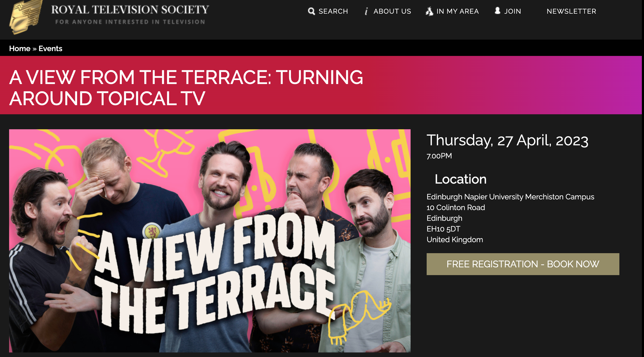Open Events breadcrumb link
644x357 pixels.
click(50, 48)
